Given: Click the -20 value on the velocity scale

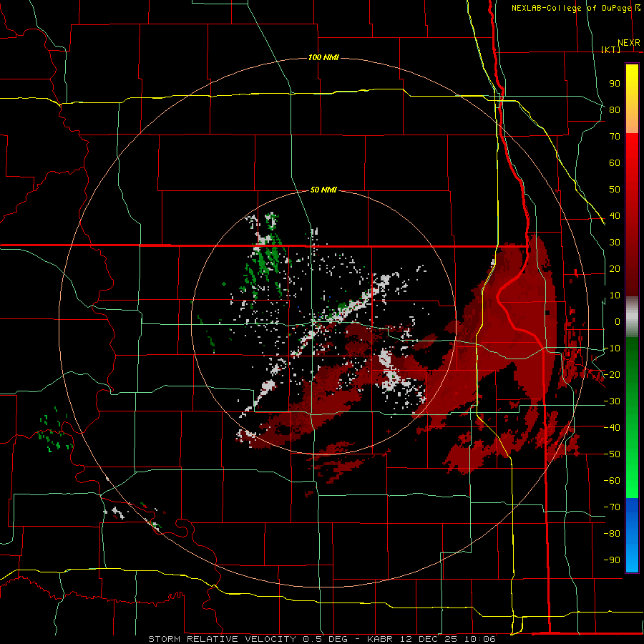Looking at the screenshot, I should (x=612, y=374).
